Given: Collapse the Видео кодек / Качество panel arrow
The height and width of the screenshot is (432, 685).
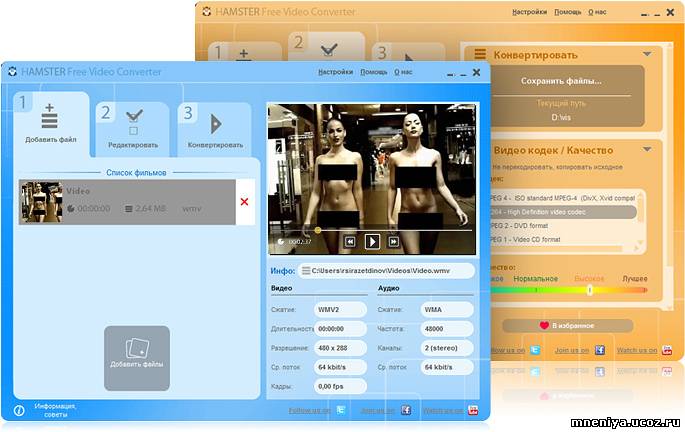Looking at the screenshot, I should pyautogui.click(x=647, y=149).
